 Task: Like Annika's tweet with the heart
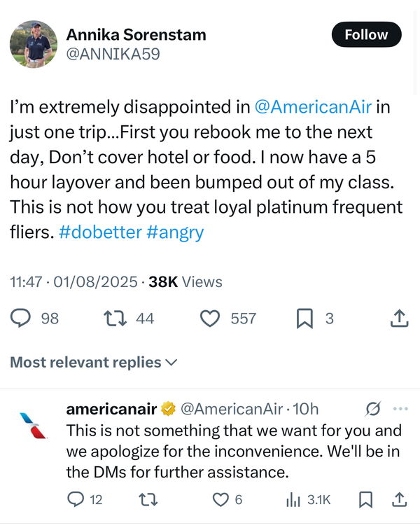pyautogui.click(x=210, y=319)
